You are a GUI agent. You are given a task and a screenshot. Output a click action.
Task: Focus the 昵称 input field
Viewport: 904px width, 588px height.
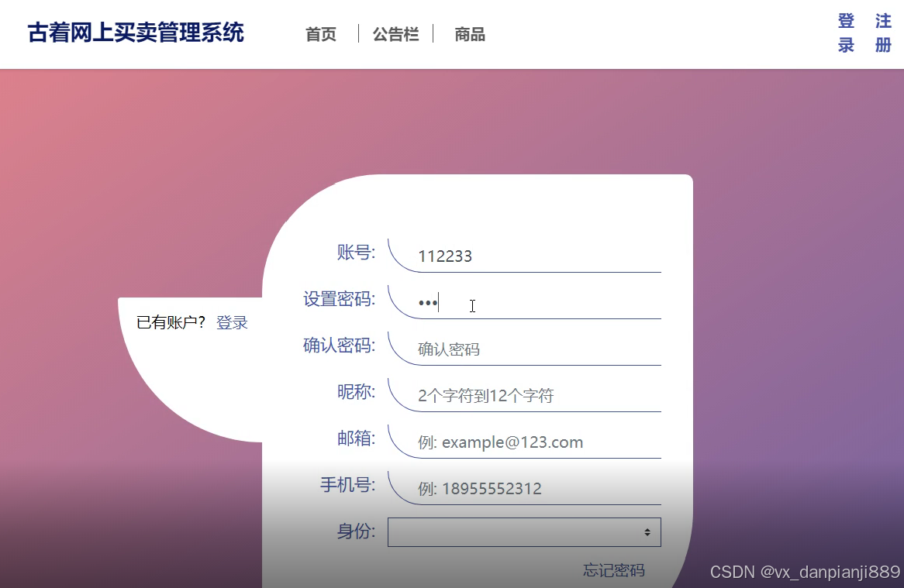pyautogui.click(x=524, y=395)
